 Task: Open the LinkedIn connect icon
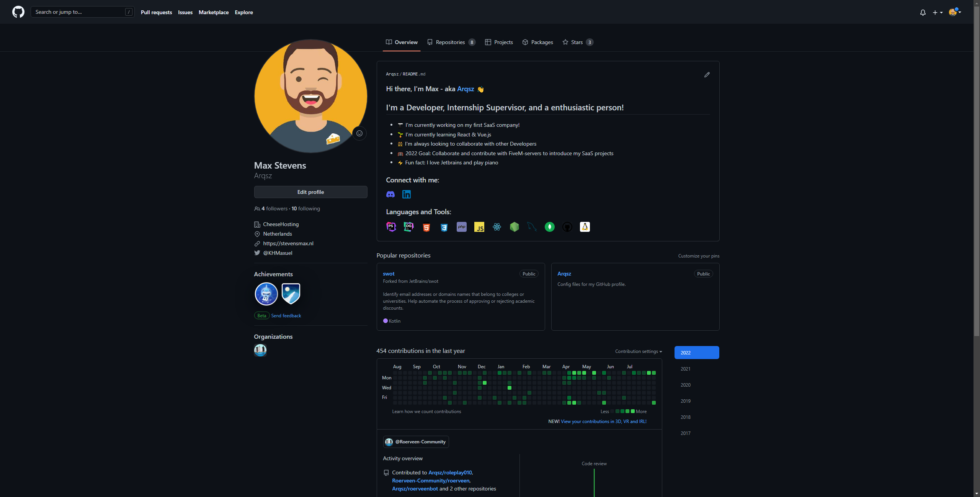tap(406, 194)
